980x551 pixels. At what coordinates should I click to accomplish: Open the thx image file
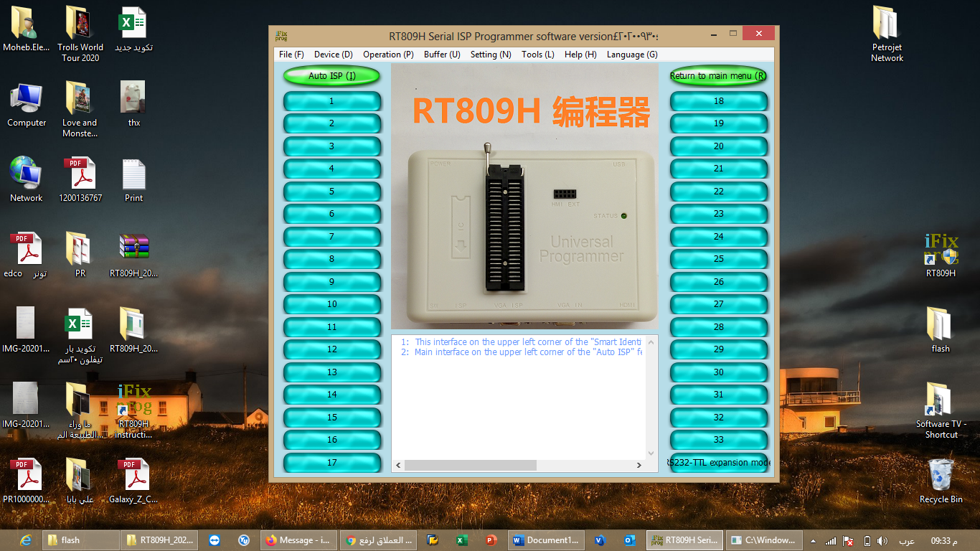(133, 105)
